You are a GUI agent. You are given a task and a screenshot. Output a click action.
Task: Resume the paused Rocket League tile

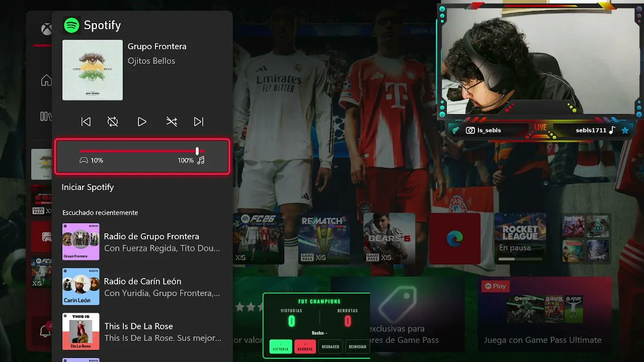(520, 238)
